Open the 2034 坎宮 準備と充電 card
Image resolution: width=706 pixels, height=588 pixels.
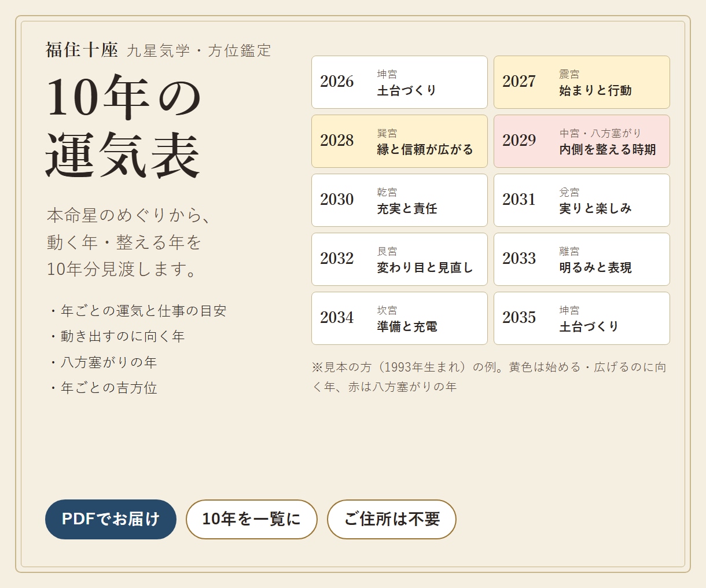[399, 318]
